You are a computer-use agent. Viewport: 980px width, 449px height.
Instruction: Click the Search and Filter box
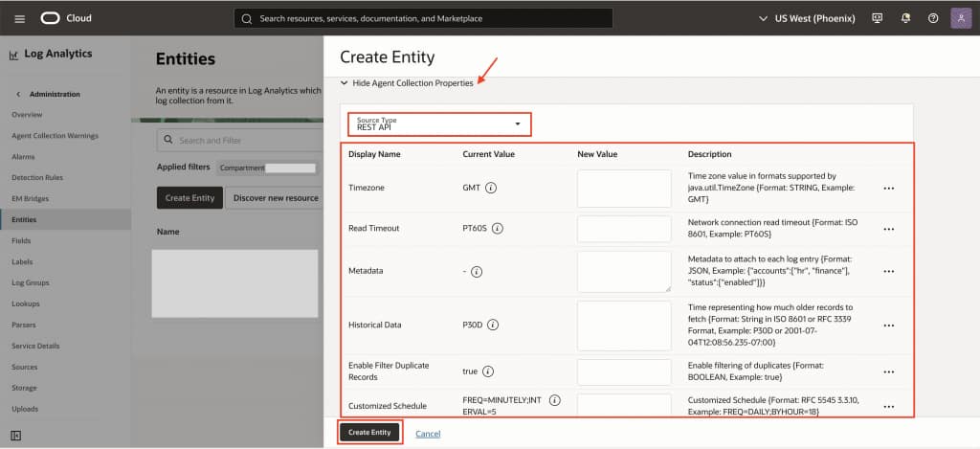pos(240,140)
